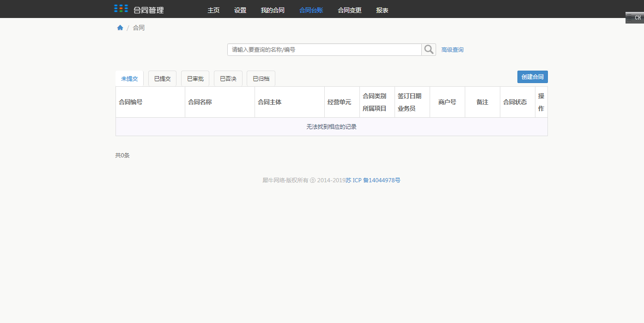
Task: Click the 签订日期 业务员 column header
Action: point(412,102)
